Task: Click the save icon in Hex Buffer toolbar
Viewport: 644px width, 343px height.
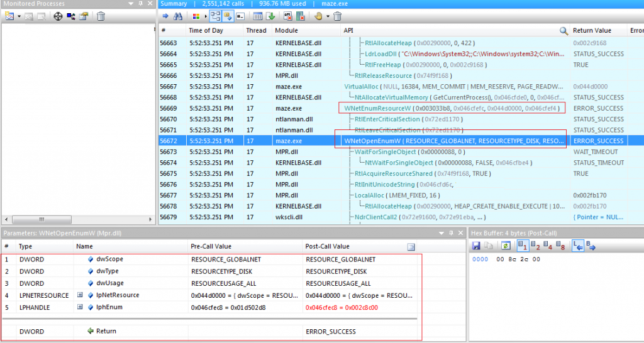Action: [x=477, y=246]
